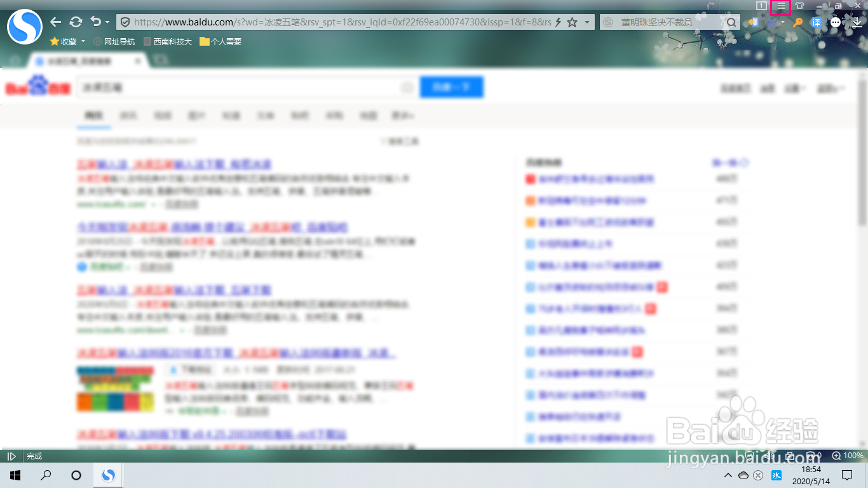Click the speaker mute icon in status bar
This screenshot has height=488, width=868.
[770, 456]
